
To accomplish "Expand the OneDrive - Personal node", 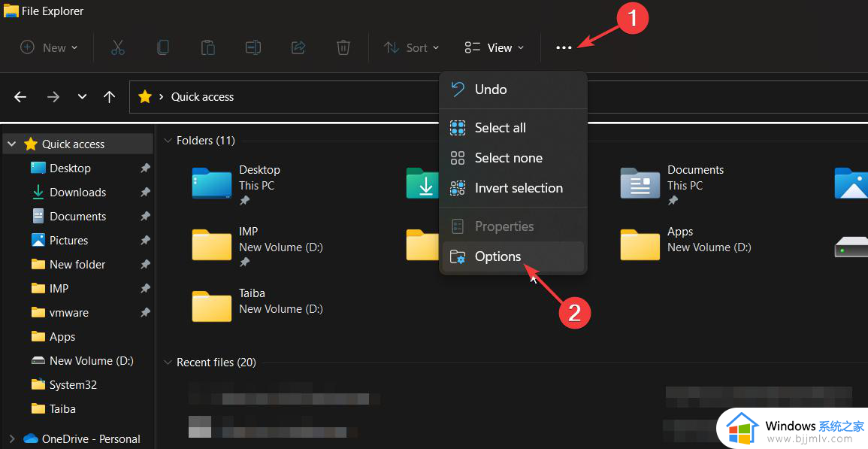I will pyautogui.click(x=11, y=439).
